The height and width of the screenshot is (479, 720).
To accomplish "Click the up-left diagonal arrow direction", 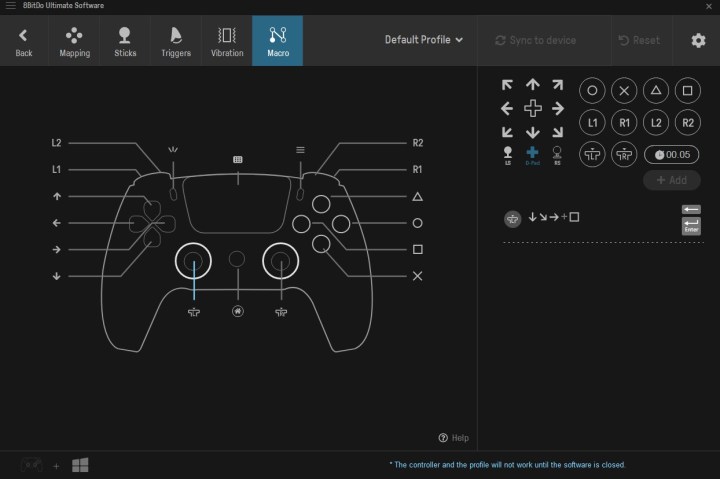I will [x=508, y=86].
